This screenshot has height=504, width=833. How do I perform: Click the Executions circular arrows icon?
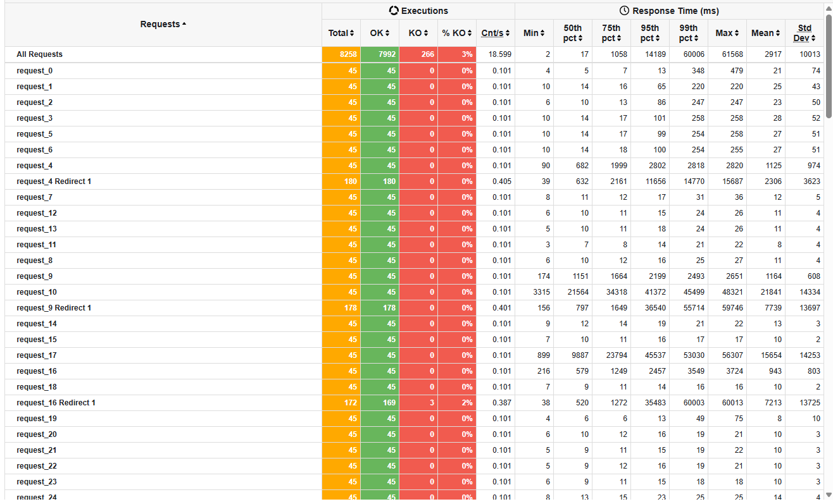394,11
